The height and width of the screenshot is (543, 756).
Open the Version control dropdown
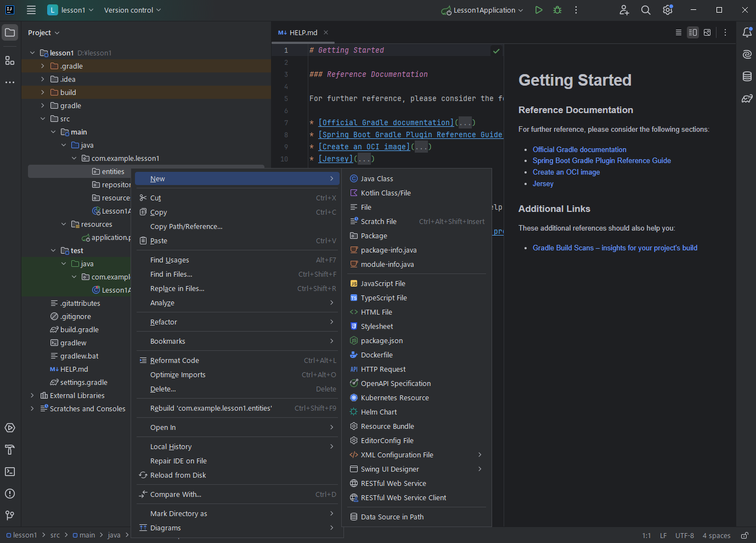(132, 10)
